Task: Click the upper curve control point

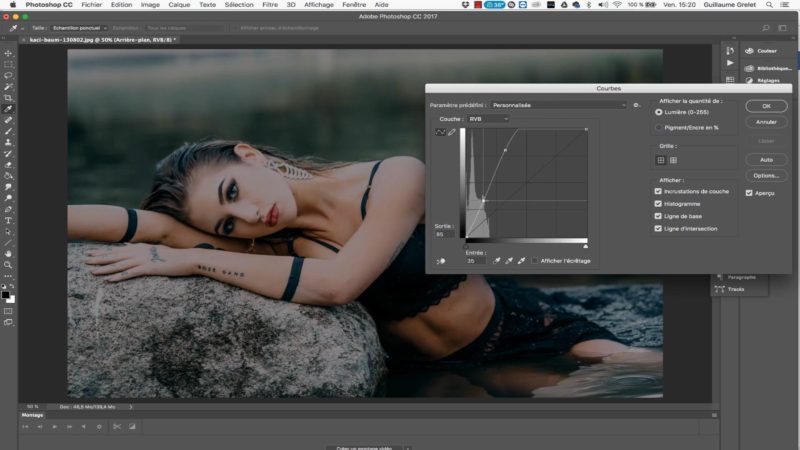Action: (x=506, y=150)
